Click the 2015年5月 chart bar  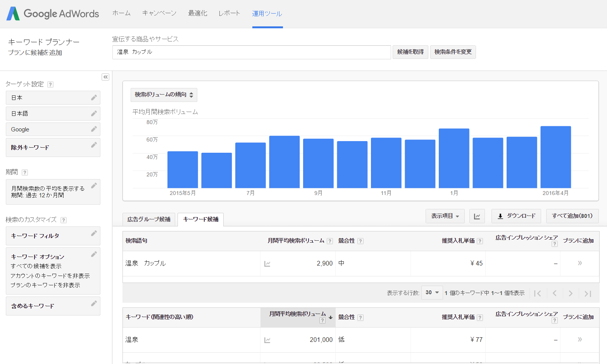[183, 170]
